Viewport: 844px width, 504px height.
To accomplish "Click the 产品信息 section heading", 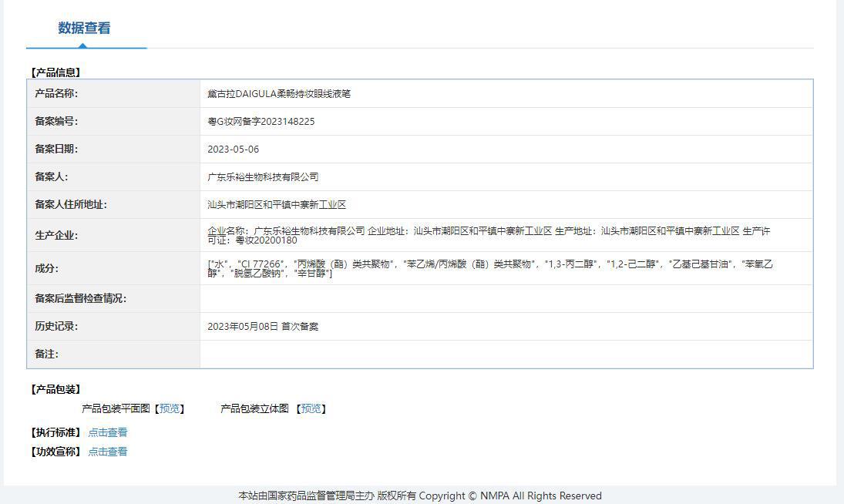I will point(55,72).
